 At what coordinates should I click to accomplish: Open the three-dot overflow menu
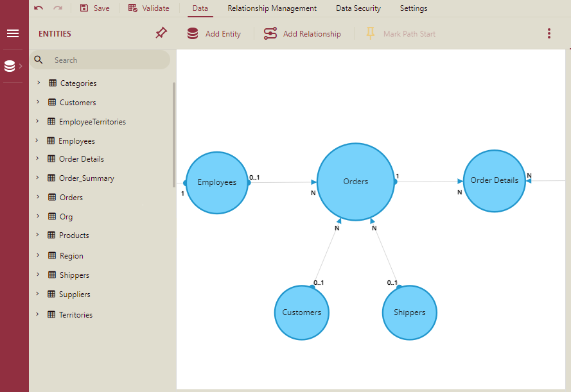549,33
